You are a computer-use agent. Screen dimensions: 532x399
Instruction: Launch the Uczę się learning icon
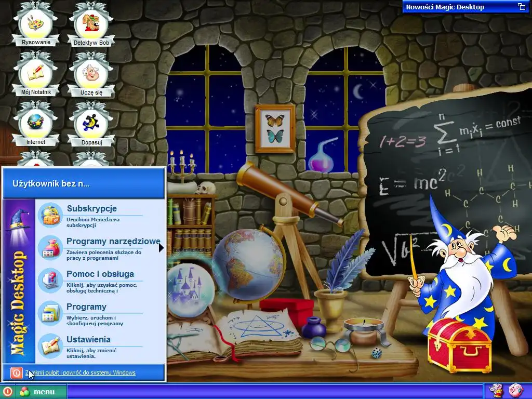tap(91, 74)
